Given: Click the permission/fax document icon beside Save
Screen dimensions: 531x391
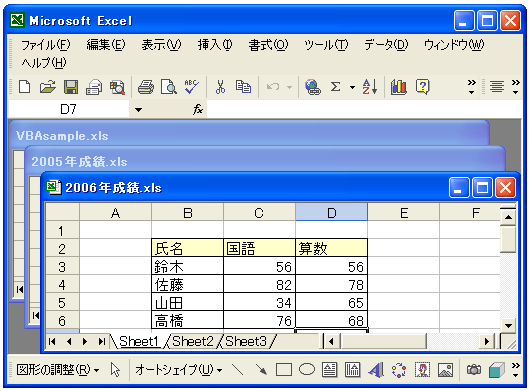Looking at the screenshot, I should (x=94, y=87).
